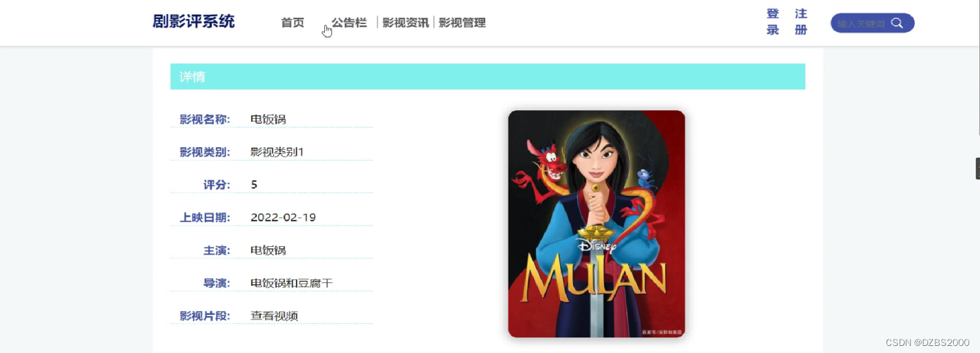This screenshot has height=353, width=980.
Task: Click the 登录 link
Action: click(x=773, y=22)
